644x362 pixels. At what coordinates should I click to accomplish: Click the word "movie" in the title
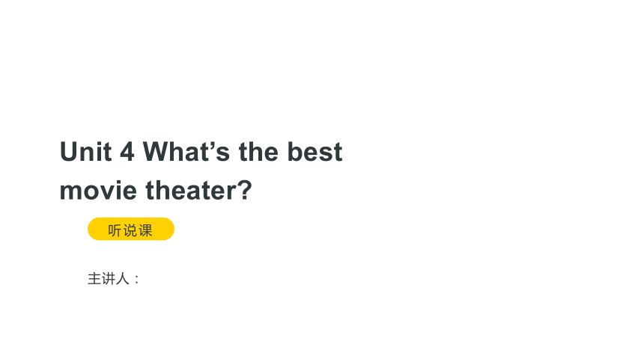point(98,191)
